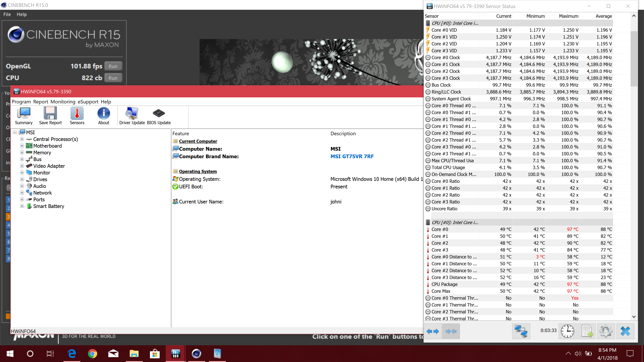The image size is (644, 362).
Task: Click the expand-columns arrows in Sensor Status
Action: [433, 331]
